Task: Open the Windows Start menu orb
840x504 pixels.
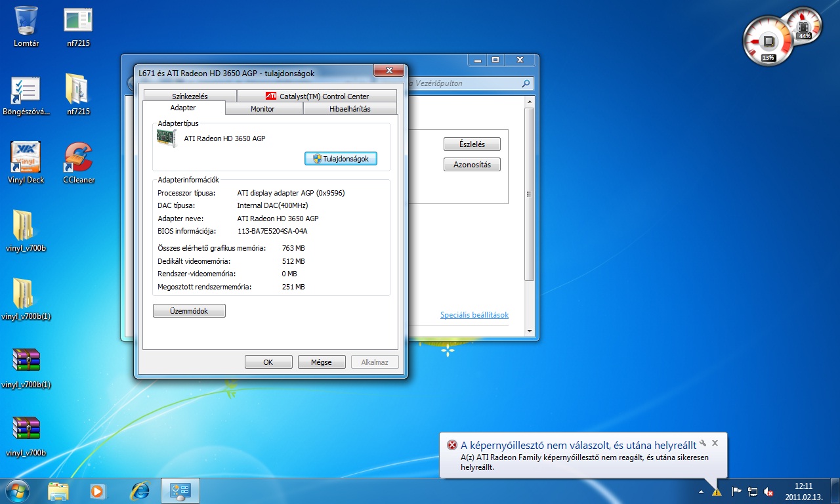Action: pos(18,490)
